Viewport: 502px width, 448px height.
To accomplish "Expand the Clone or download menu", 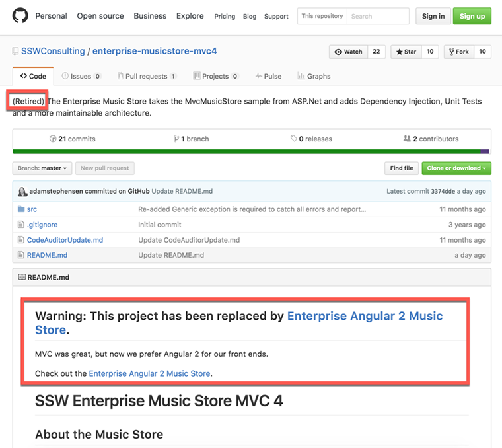I will coord(456,168).
